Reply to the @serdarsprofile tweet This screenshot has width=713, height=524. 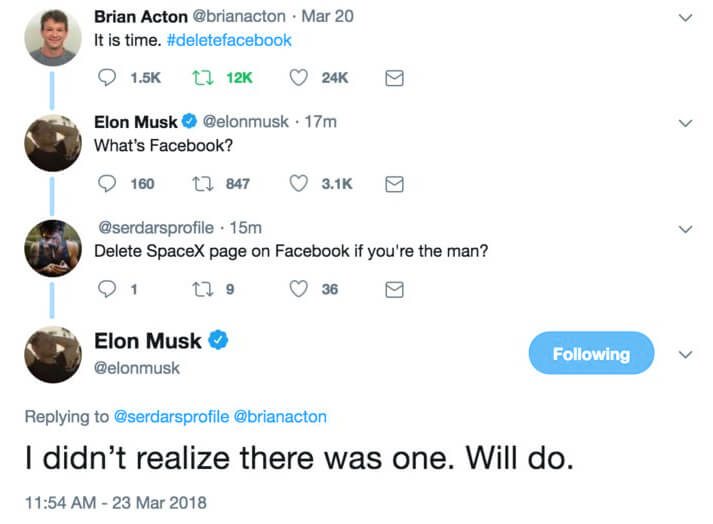[x=109, y=289]
